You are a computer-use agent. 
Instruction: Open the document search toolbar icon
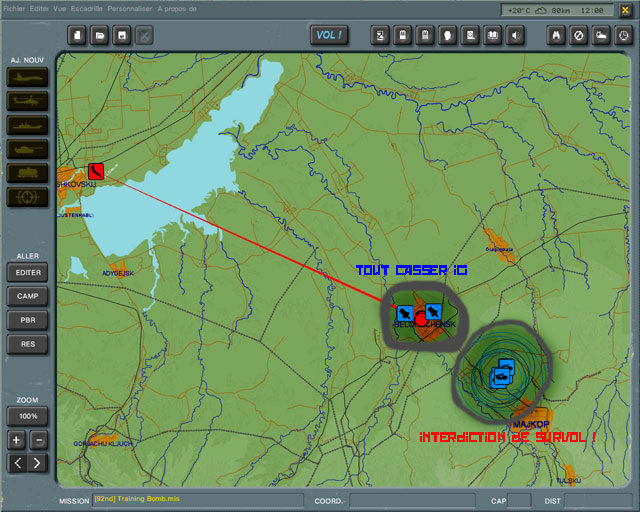(x=470, y=36)
